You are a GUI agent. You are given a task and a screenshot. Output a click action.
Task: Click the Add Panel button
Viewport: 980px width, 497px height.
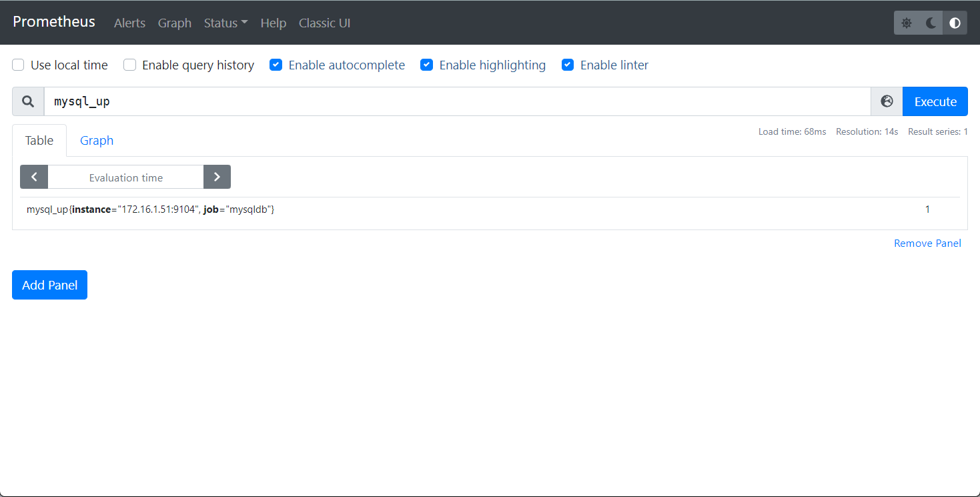coord(49,285)
